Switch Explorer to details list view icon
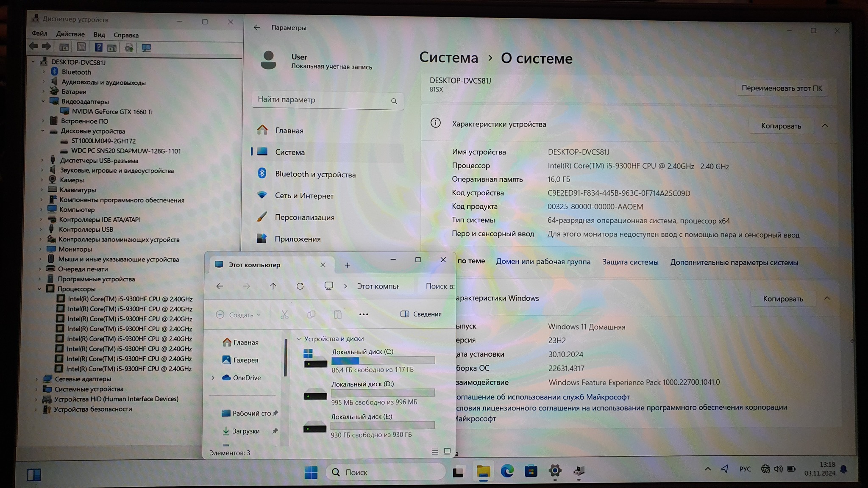The width and height of the screenshot is (868, 488). click(435, 452)
